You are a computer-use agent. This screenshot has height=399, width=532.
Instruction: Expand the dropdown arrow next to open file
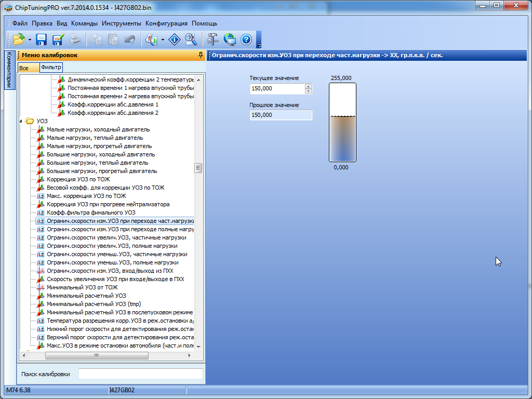tap(30, 40)
